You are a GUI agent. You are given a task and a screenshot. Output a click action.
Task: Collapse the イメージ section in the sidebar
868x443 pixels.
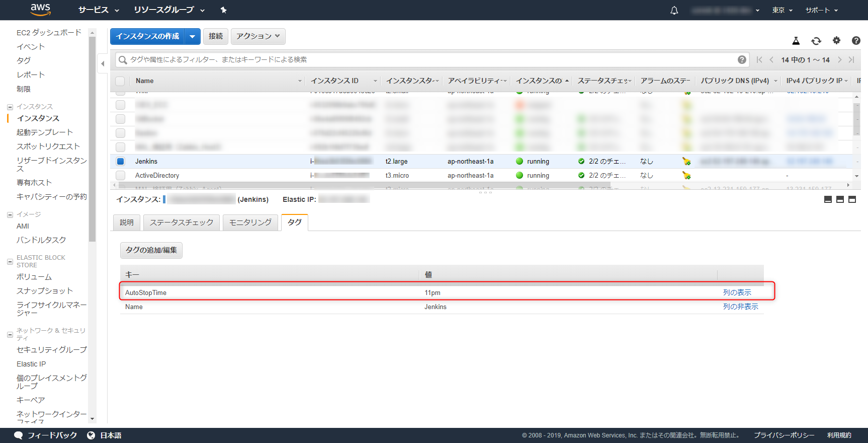10,214
